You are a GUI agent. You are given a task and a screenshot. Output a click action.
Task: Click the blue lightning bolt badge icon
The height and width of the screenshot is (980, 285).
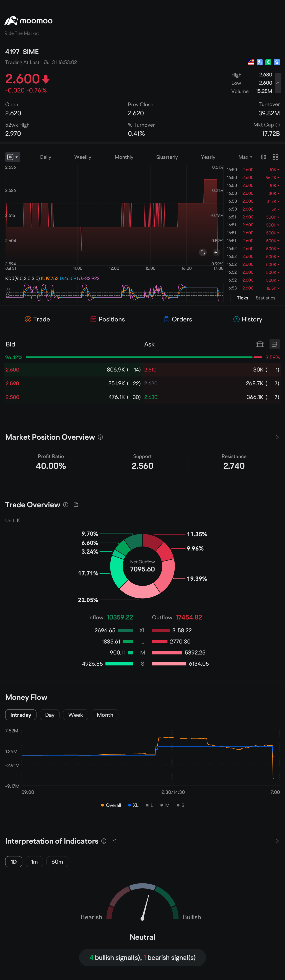tap(260, 62)
